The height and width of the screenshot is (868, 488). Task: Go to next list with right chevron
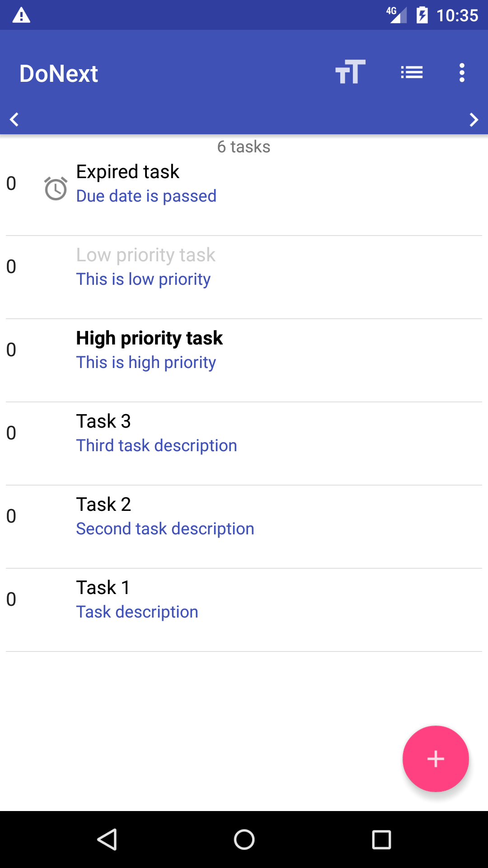474,119
